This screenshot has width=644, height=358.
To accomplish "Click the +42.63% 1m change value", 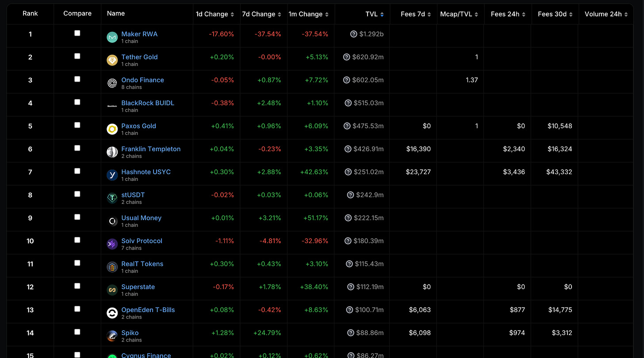I will click(x=314, y=172).
